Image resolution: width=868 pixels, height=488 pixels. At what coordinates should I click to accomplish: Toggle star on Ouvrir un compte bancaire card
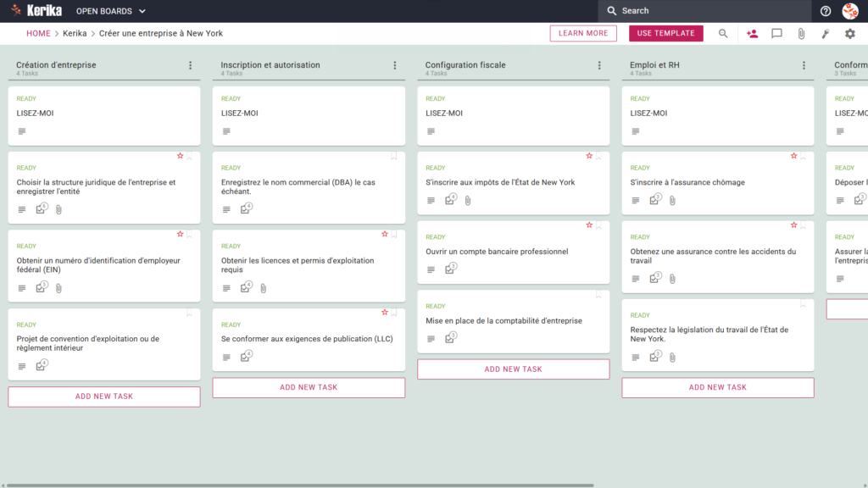point(589,225)
